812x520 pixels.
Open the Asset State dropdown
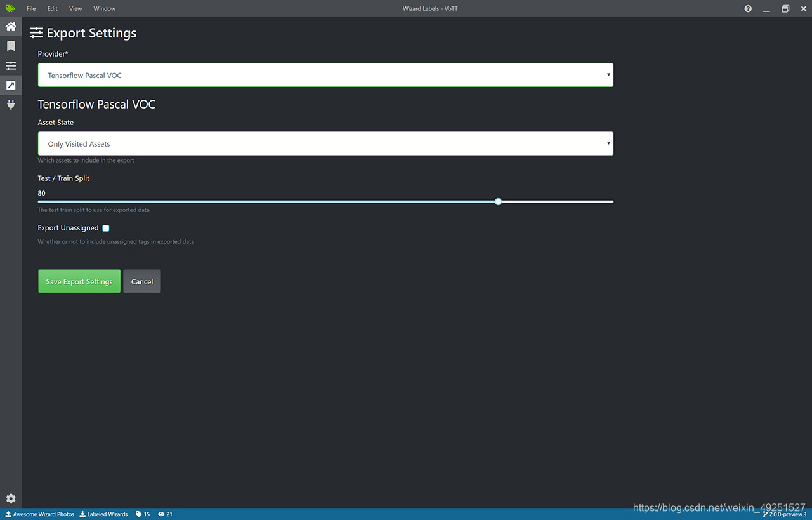(x=325, y=143)
